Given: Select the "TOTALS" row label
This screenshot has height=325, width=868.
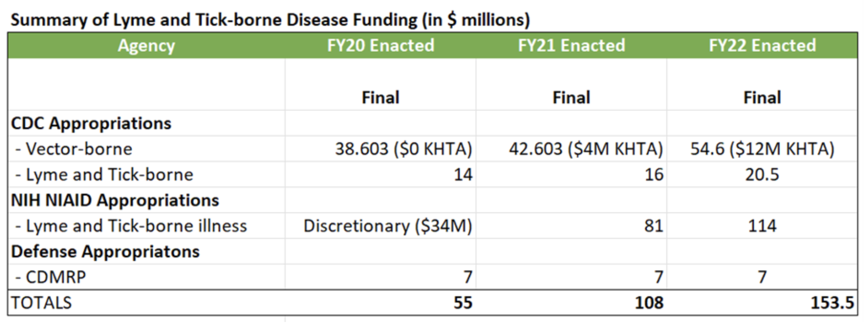Looking at the screenshot, I should (x=41, y=303).
